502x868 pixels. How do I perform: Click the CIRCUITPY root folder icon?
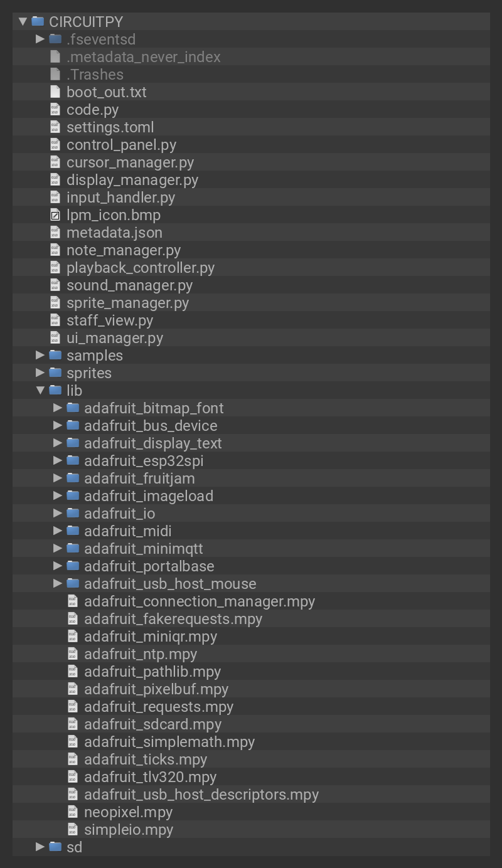[38, 22]
